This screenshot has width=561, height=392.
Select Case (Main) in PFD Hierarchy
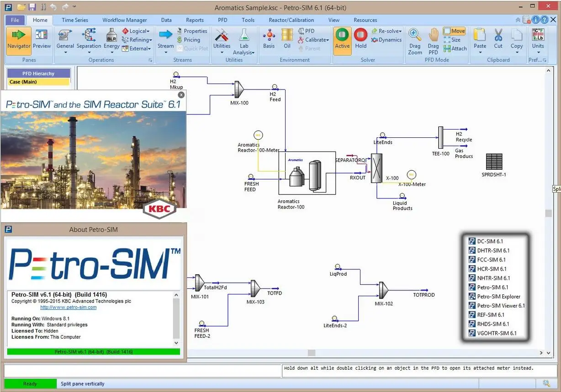pos(39,82)
